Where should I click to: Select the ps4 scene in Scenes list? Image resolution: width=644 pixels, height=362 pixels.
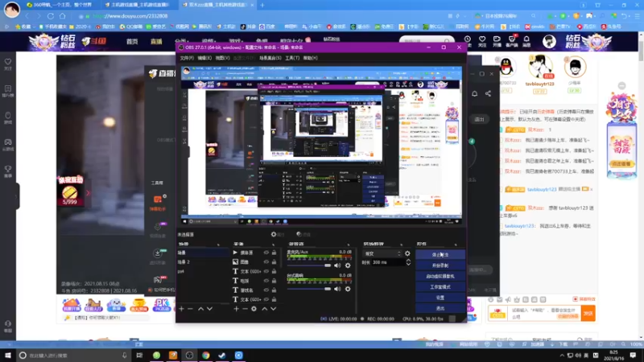(x=203, y=271)
